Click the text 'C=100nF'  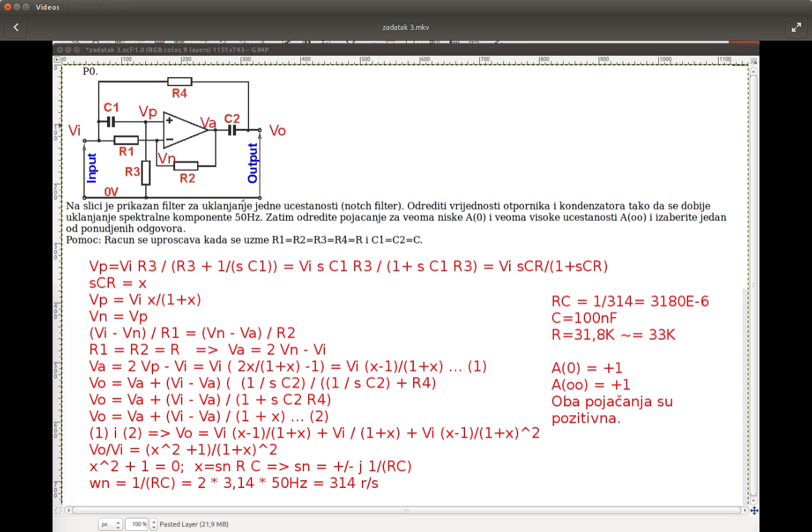[584, 318]
